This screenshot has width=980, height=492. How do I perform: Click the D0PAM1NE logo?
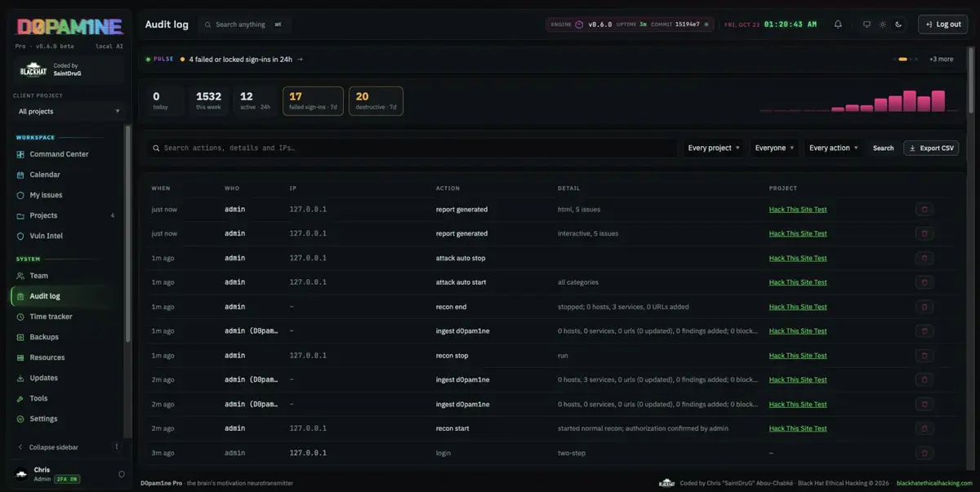[x=69, y=26]
